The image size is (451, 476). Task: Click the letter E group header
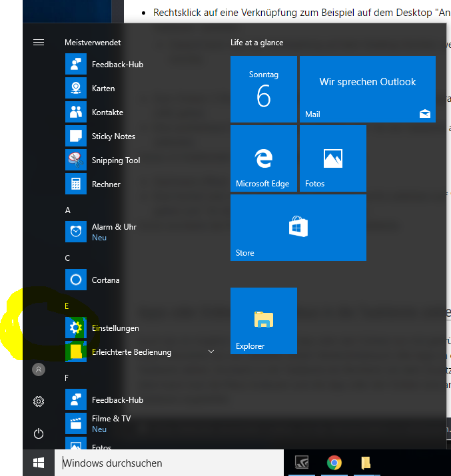67,306
